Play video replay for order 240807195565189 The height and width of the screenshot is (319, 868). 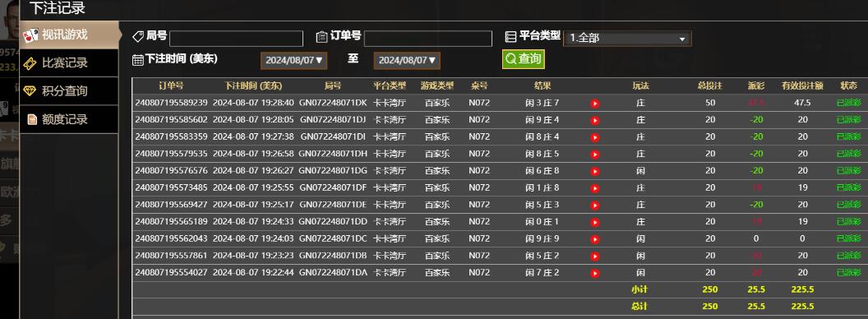pos(595,222)
